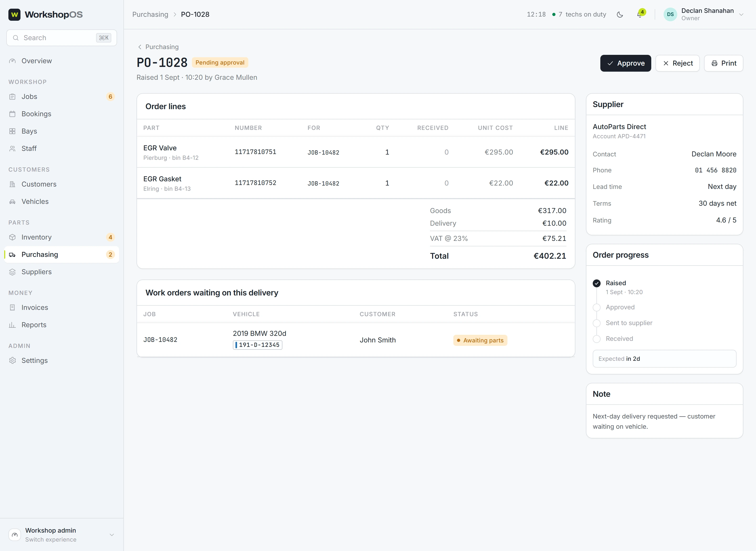
Task: Open Inventory via its box icon
Action: (x=12, y=237)
